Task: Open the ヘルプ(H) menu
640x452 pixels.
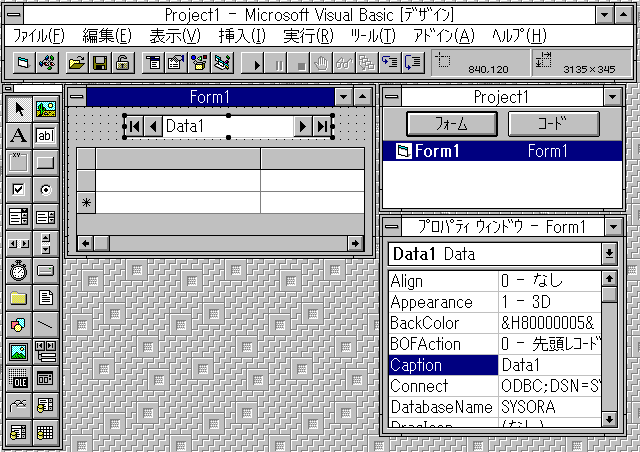Action: 519,36
